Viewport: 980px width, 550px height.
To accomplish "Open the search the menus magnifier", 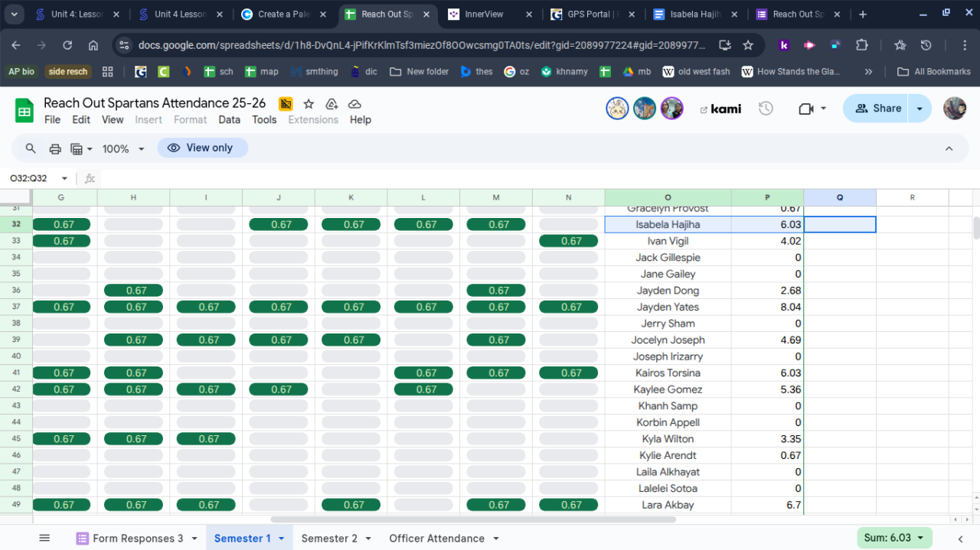I will coord(31,148).
